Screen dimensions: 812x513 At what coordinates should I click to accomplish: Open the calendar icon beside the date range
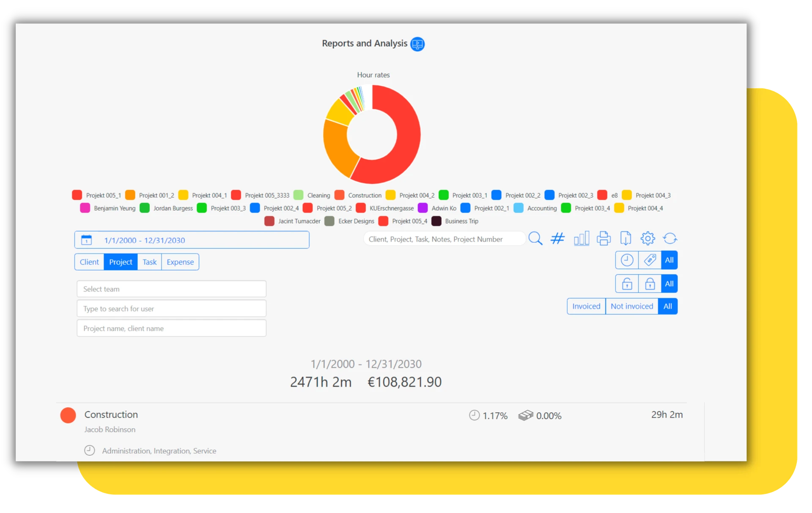[86, 240]
